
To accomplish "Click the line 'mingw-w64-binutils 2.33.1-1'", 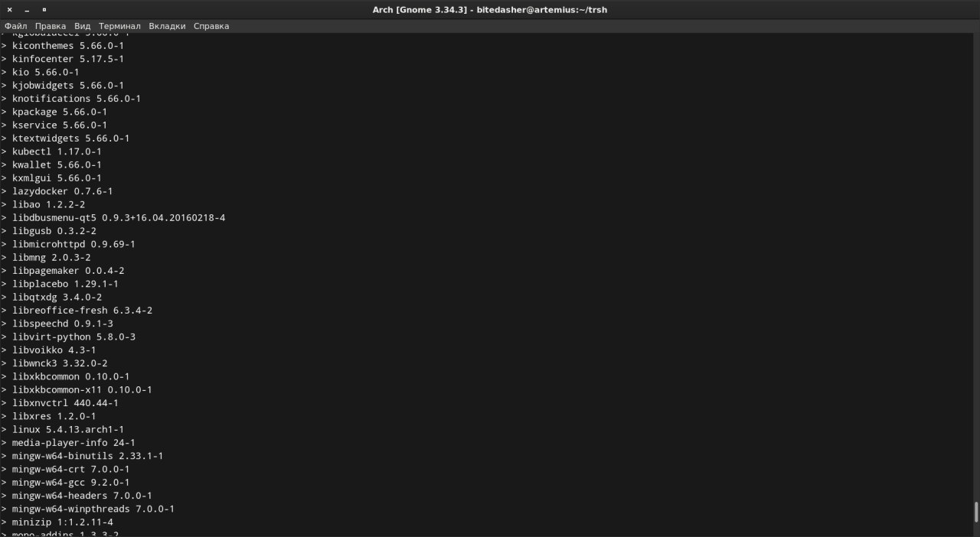I will [88, 456].
